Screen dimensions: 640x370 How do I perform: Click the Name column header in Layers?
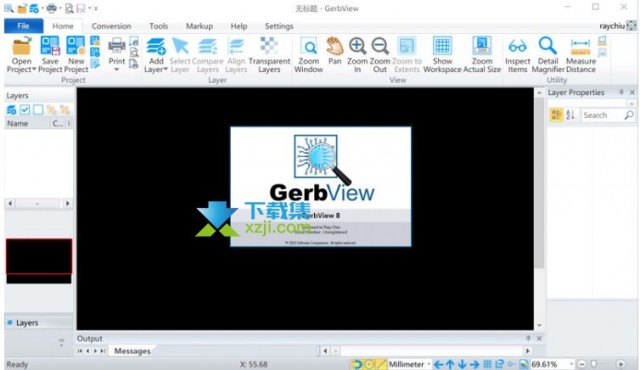[26, 123]
